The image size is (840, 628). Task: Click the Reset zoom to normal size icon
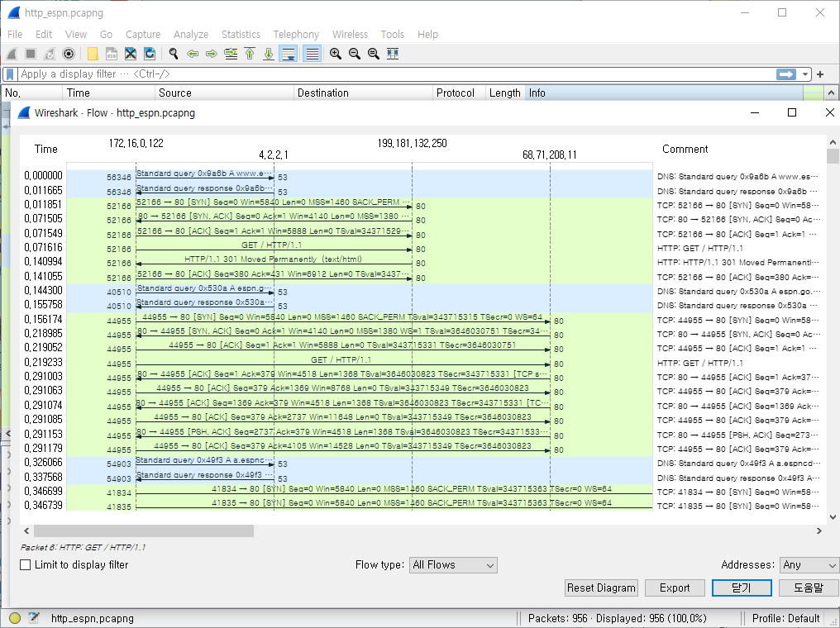point(374,54)
